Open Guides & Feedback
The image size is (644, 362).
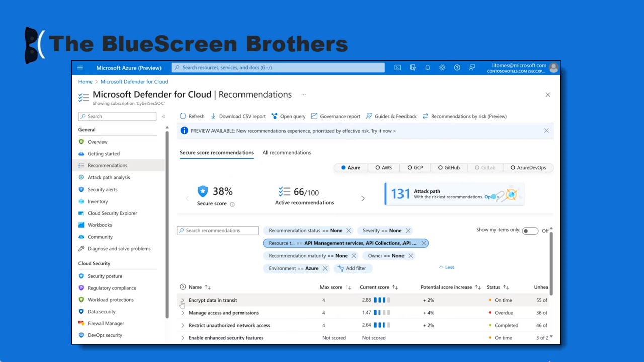tap(391, 116)
